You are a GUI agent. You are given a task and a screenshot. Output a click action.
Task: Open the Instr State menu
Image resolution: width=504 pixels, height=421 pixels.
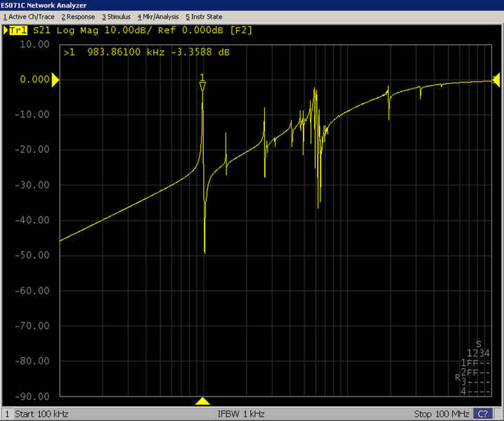[203, 16]
